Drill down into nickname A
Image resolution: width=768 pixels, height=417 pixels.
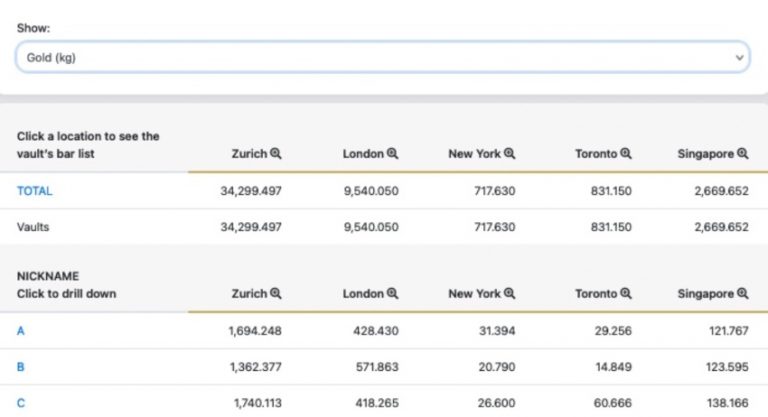coord(21,330)
